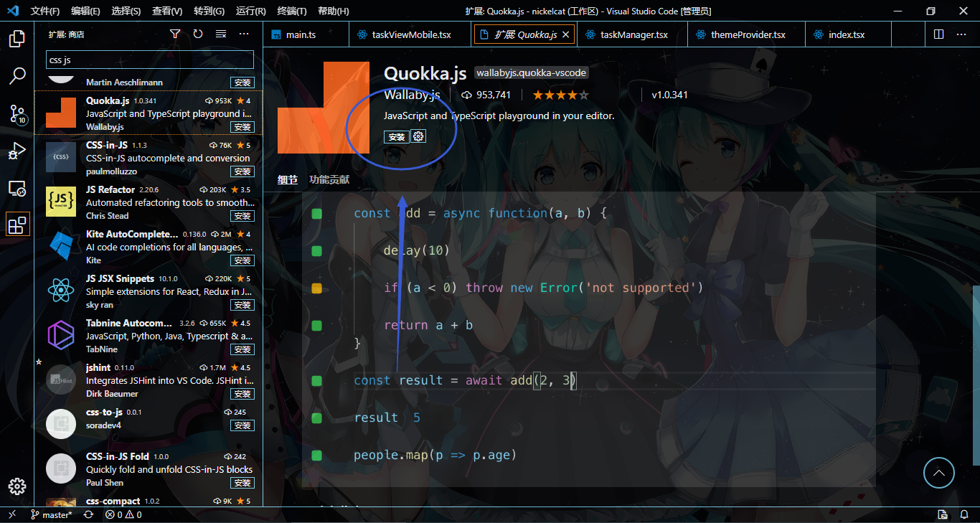Switch to the taskManager.tsx tab
The width and height of the screenshot is (980, 523).
(x=632, y=34)
